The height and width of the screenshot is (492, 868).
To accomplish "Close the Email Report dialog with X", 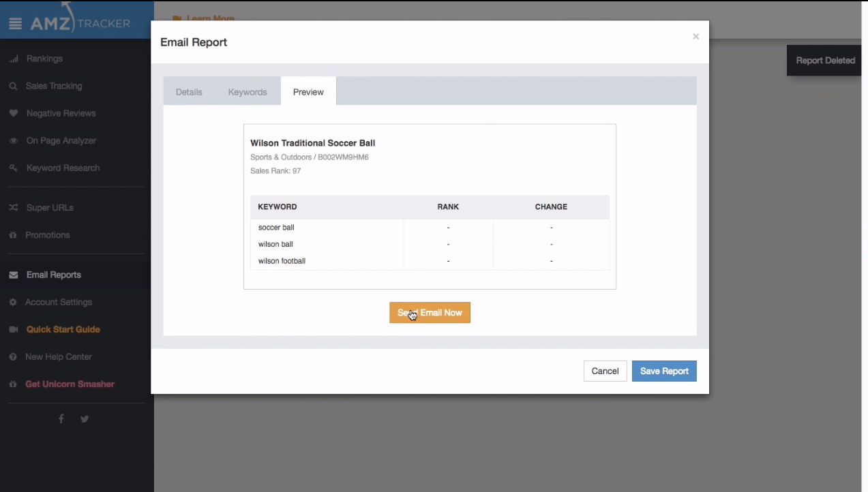I will pos(695,37).
